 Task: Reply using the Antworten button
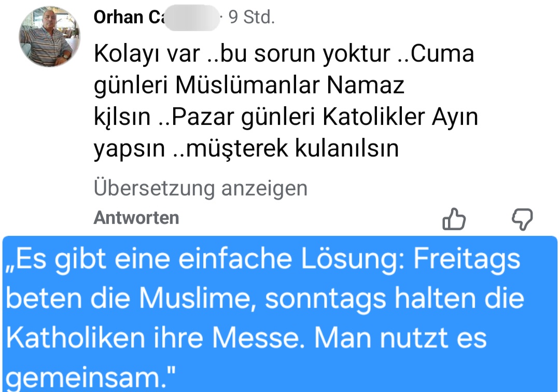point(136,218)
